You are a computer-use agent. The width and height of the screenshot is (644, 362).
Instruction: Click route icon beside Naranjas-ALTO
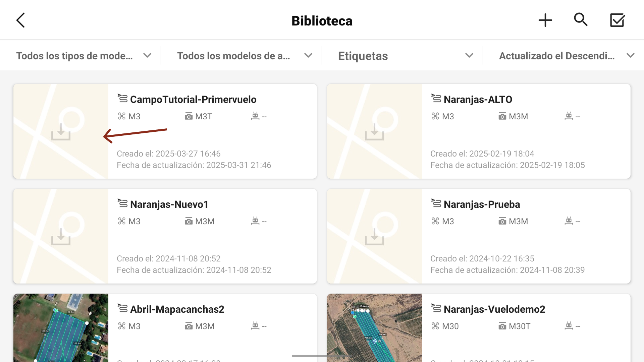click(x=436, y=98)
